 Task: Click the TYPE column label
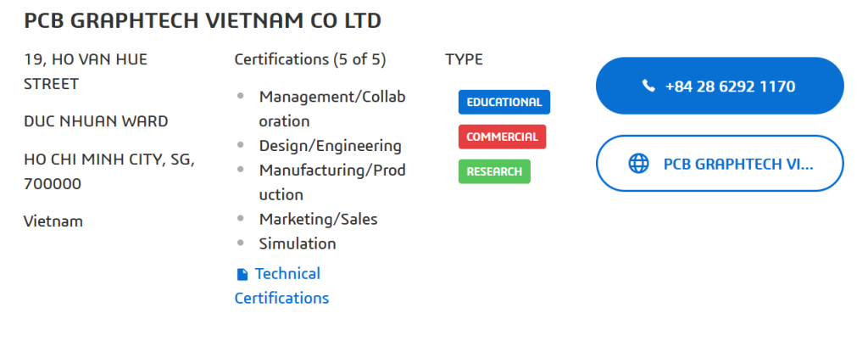(464, 59)
